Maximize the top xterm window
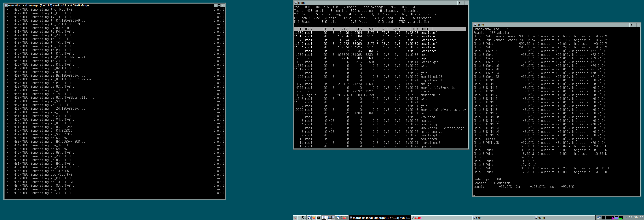644x220 pixels. [463, 3]
